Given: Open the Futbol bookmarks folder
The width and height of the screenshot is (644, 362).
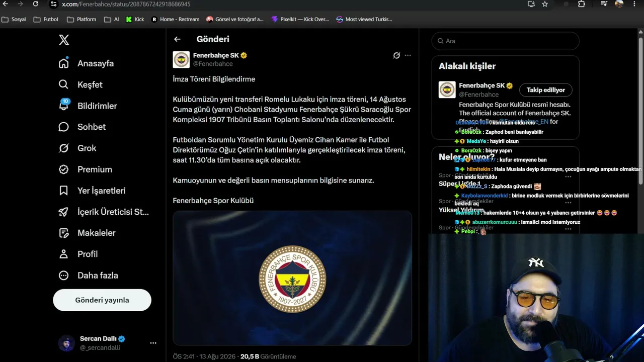Looking at the screenshot, I should [x=46, y=19].
